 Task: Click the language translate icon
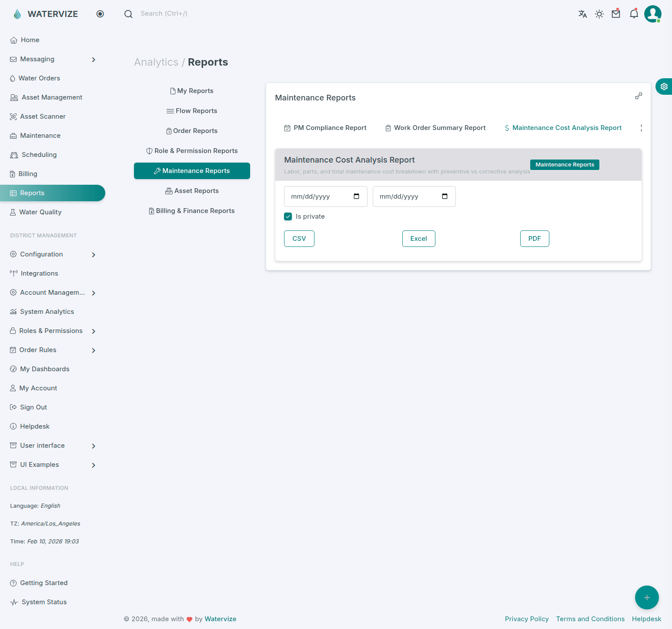click(x=582, y=14)
